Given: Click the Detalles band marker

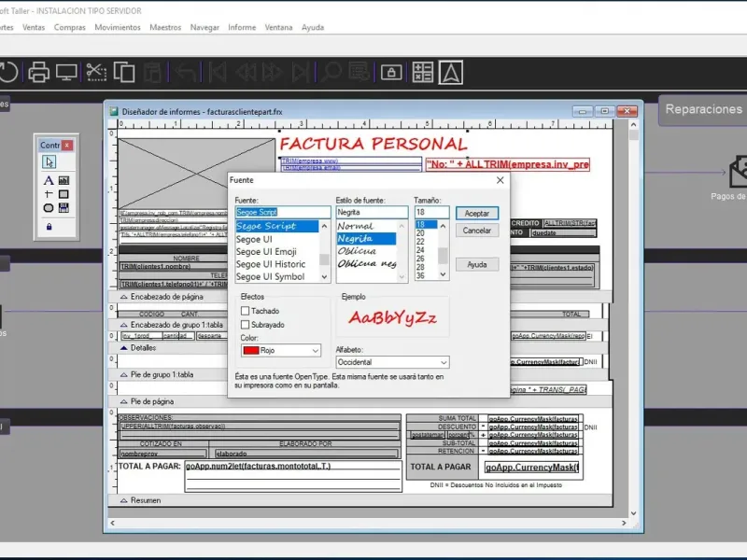Looking at the screenshot, I should pyautogui.click(x=124, y=348).
